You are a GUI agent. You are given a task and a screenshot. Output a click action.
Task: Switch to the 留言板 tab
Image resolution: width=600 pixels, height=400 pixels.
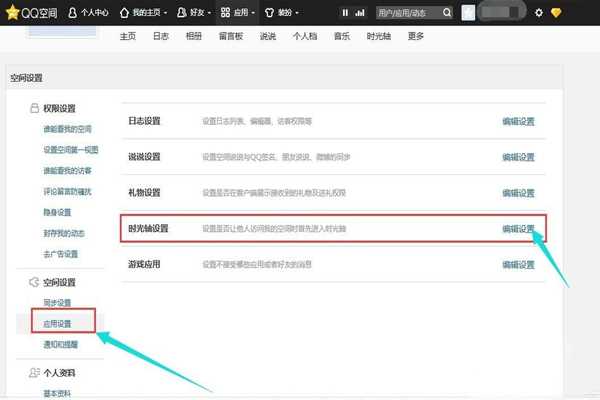click(230, 36)
